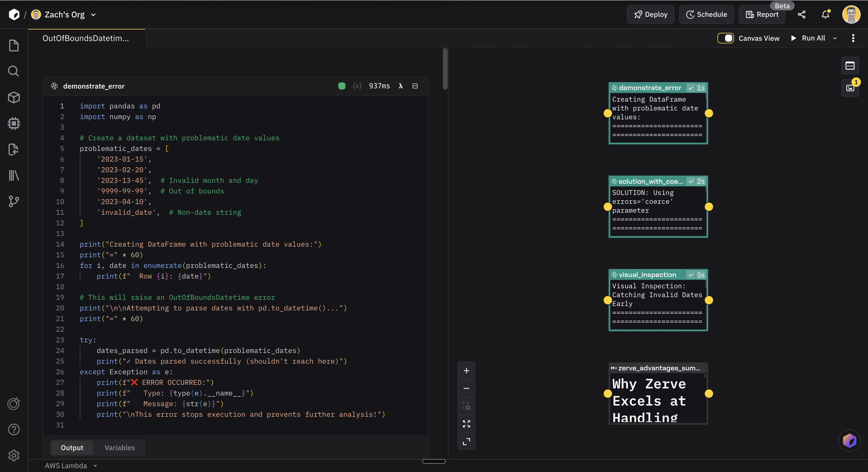Click the zoom-to-selection magnifier icon
Viewport: 868px width, 472px height.
click(467, 406)
